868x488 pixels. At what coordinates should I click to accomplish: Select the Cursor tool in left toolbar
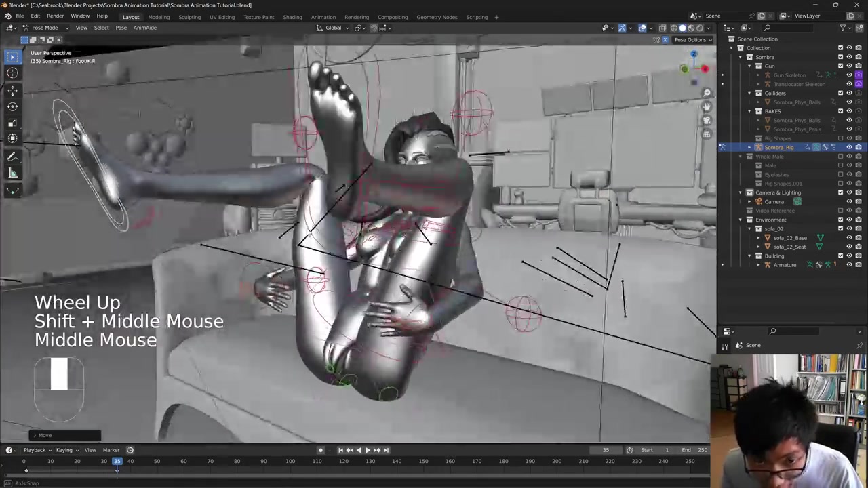pos(12,73)
